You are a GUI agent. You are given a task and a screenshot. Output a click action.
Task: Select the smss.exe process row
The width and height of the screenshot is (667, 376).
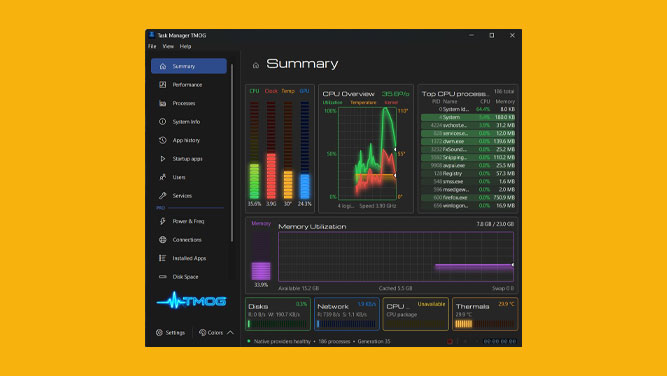[468, 182]
